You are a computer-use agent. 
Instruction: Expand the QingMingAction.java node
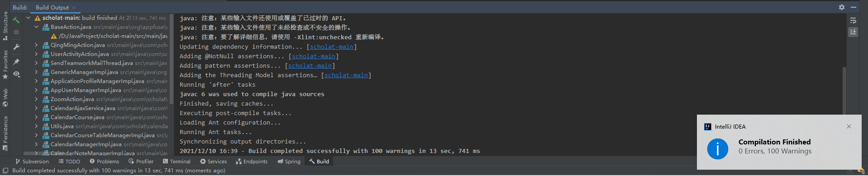pyautogui.click(x=37, y=45)
